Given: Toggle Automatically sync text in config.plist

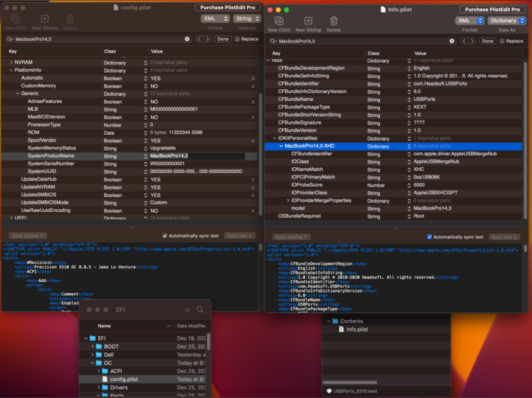Looking at the screenshot, I should [165, 236].
